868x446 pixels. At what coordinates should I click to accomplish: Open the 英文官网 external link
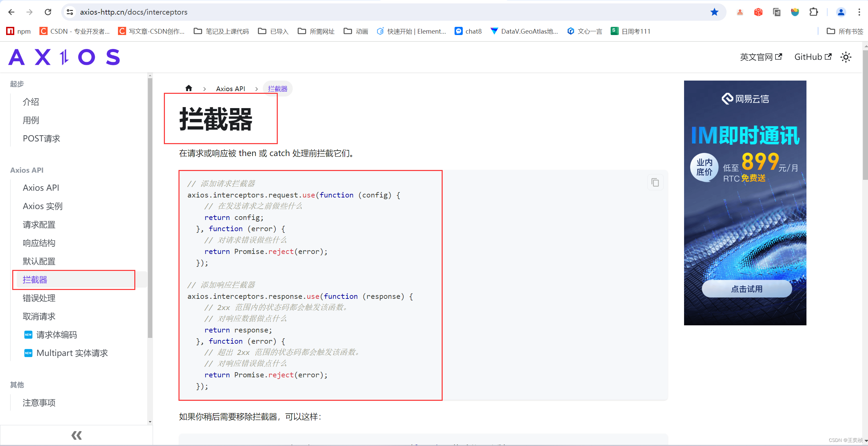click(x=761, y=57)
